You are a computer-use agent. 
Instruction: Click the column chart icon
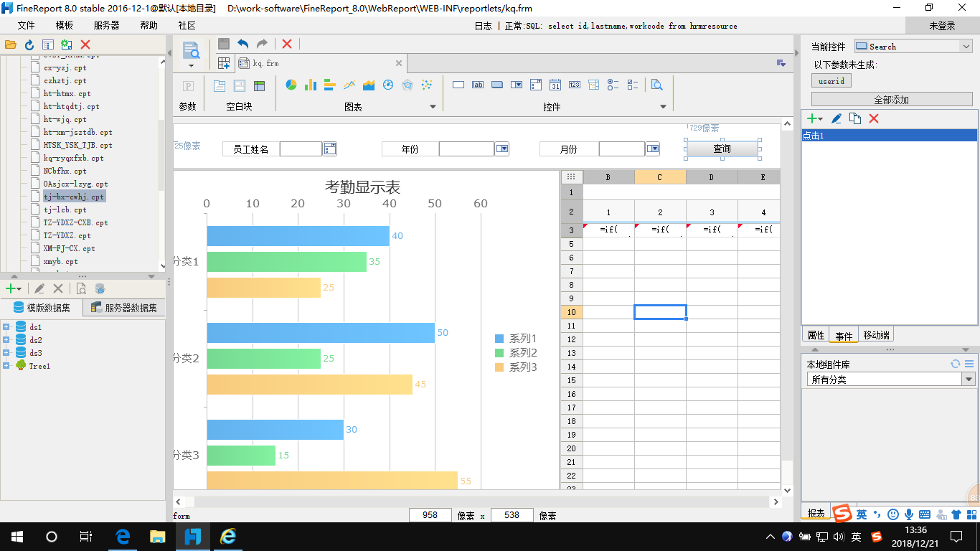pos(311,85)
